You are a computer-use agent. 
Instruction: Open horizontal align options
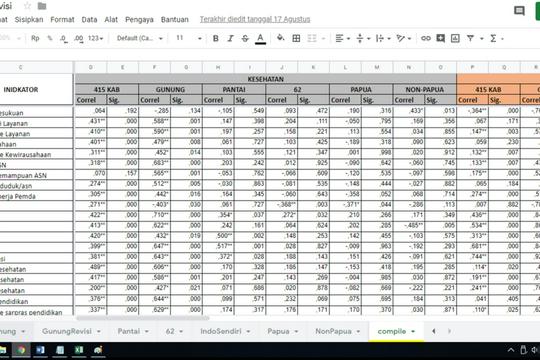coord(343,38)
